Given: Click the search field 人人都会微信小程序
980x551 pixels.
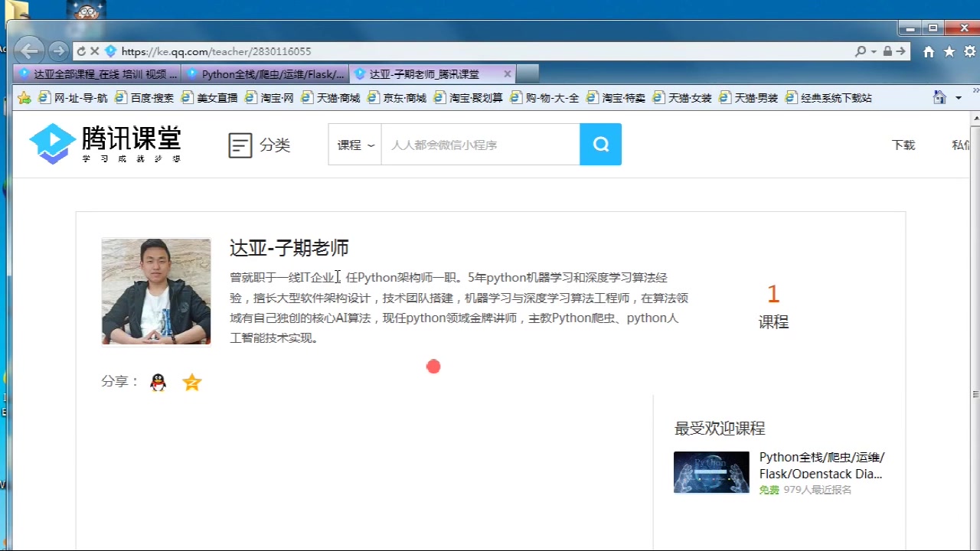Looking at the screenshot, I should coord(480,145).
